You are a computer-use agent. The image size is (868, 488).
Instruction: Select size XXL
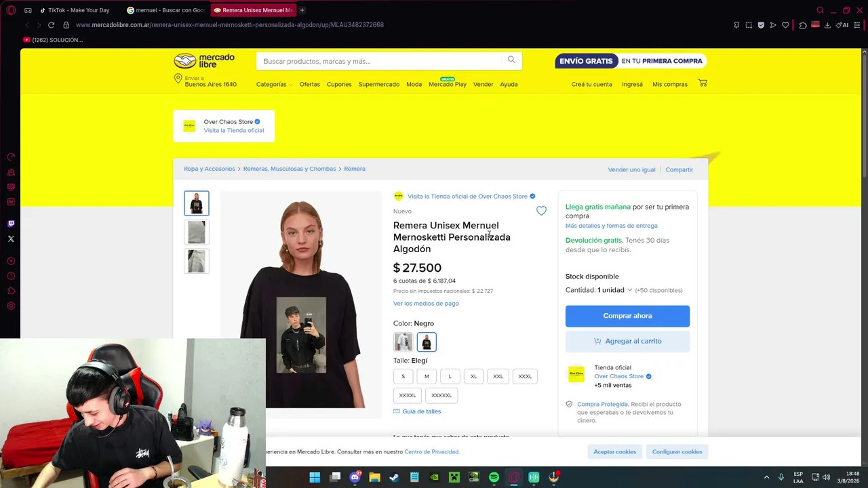click(498, 376)
